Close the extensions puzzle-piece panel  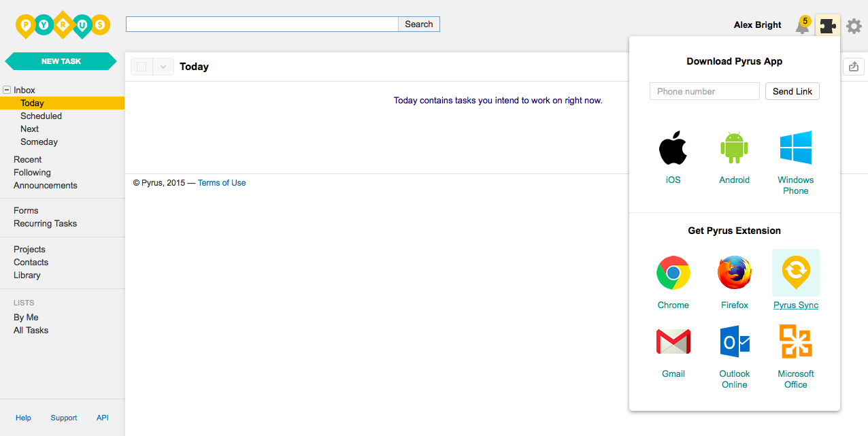point(828,26)
